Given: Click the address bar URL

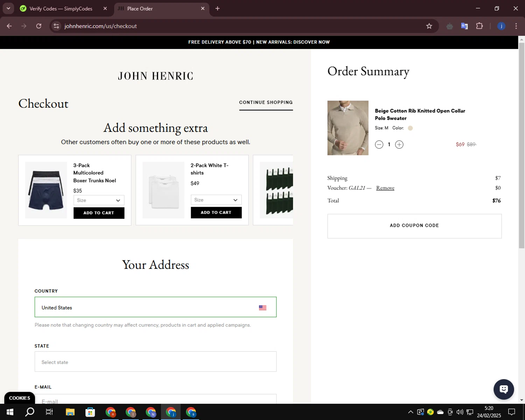Looking at the screenshot, I should tap(100, 26).
